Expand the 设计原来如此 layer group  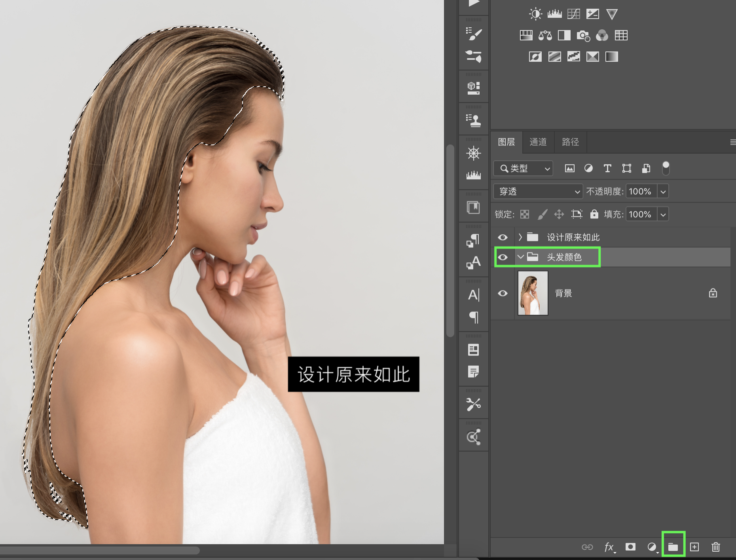[520, 237]
